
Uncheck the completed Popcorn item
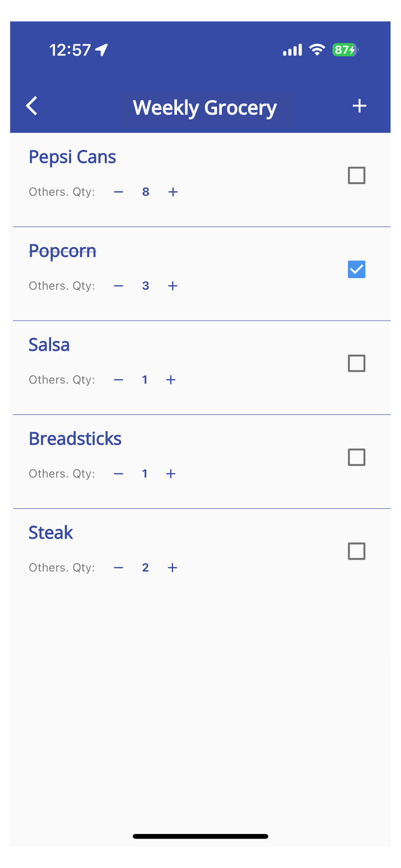356,269
